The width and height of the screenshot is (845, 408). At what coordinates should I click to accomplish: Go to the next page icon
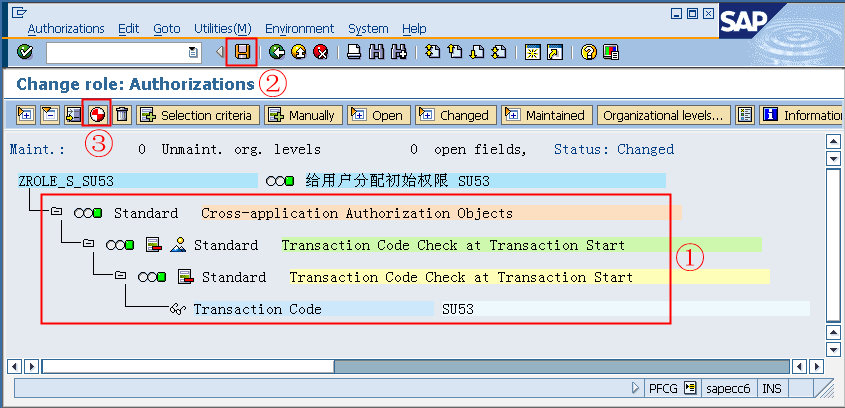[x=477, y=52]
